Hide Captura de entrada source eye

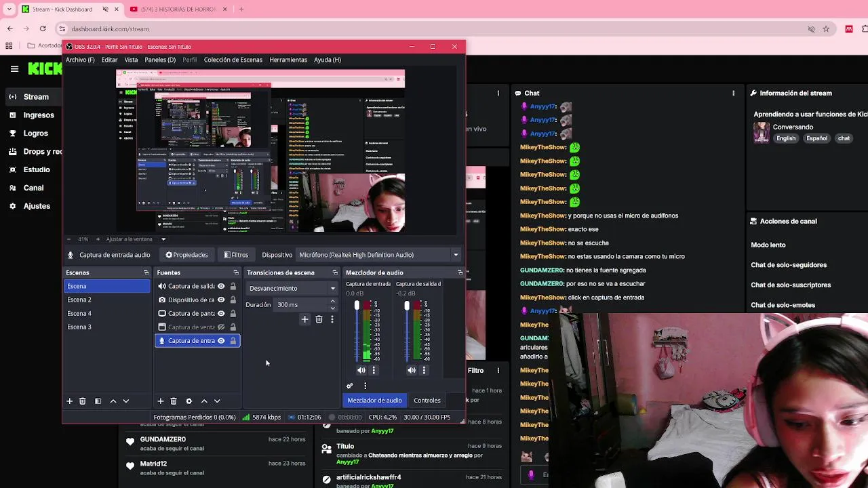(221, 340)
